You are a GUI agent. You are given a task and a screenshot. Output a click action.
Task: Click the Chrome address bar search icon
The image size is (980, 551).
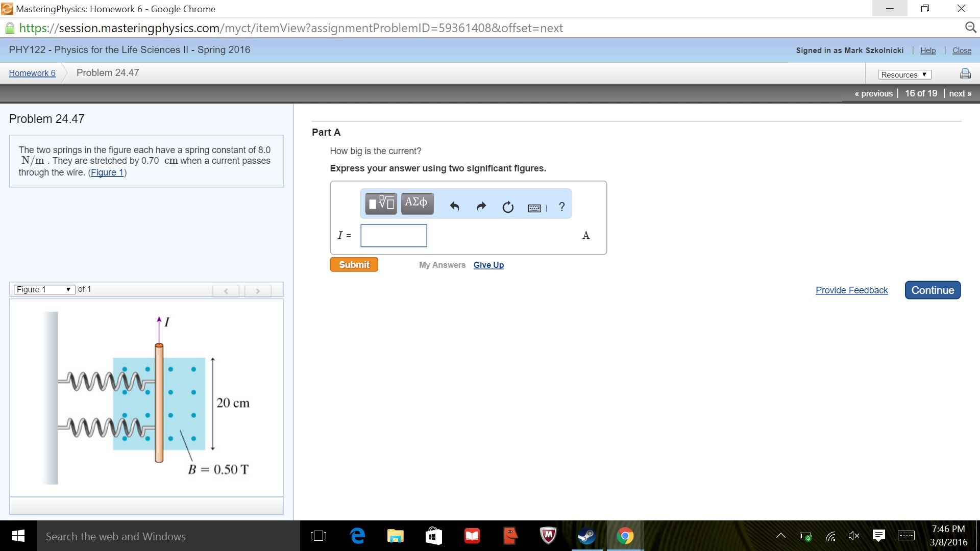(970, 28)
